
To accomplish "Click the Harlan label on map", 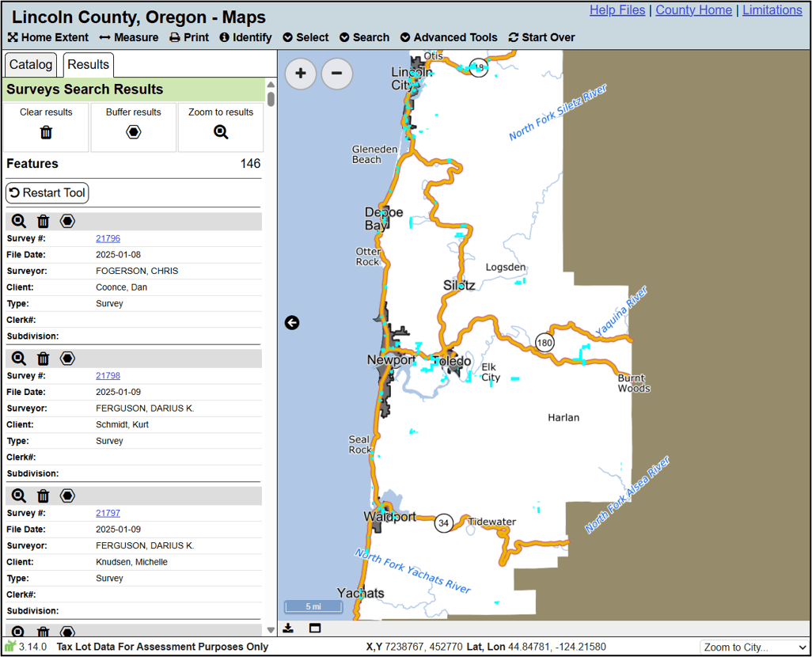I will (563, 418).
